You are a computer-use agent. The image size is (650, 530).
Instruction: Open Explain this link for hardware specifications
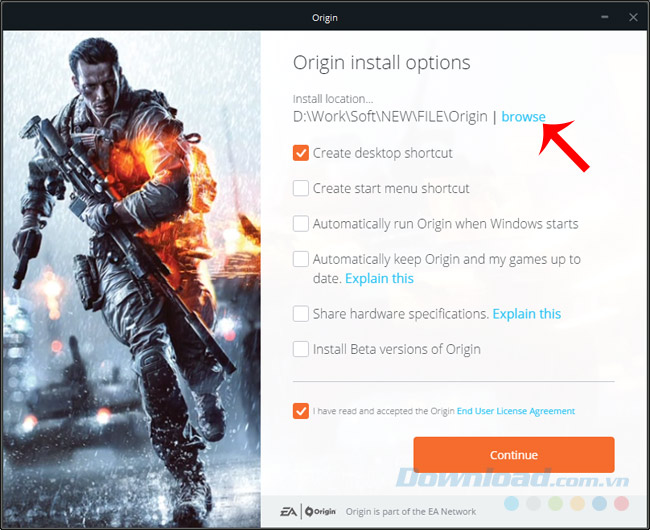pyautogui.click(x=526, y=314)
